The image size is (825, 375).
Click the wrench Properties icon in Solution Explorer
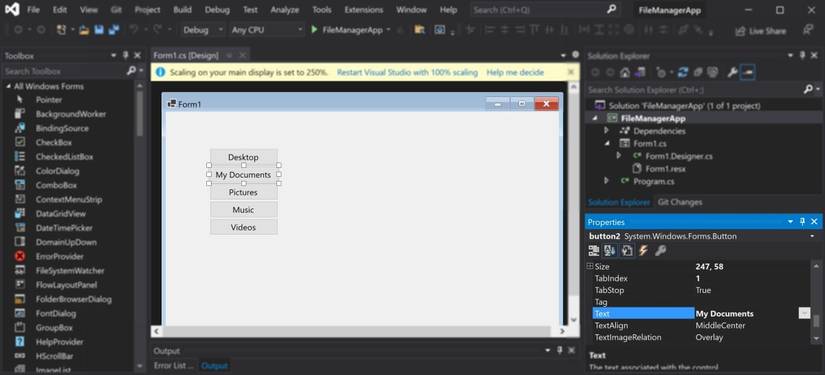(x=732, y=73)
